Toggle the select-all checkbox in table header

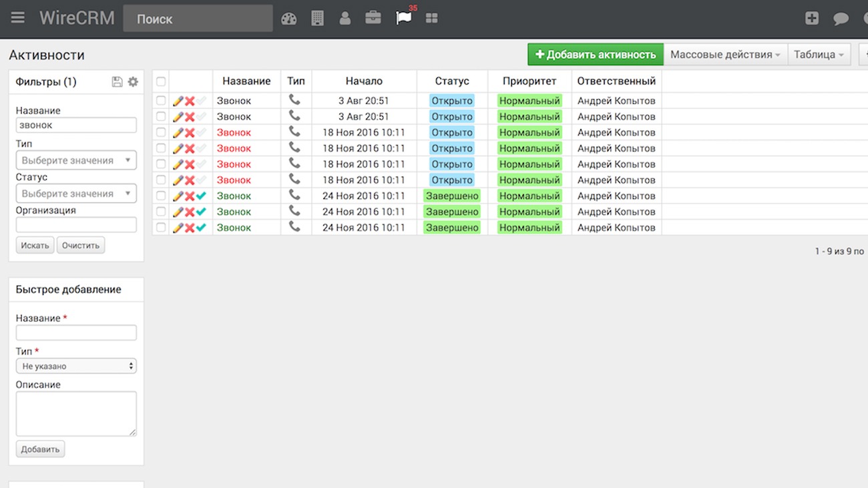tap(161, 81)
